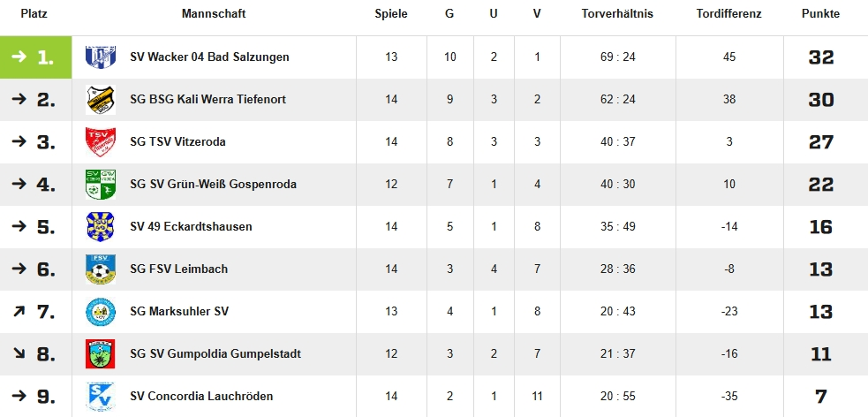
Task: Click Concordia Lauchröden SV logo
Action: coord(100,397)
